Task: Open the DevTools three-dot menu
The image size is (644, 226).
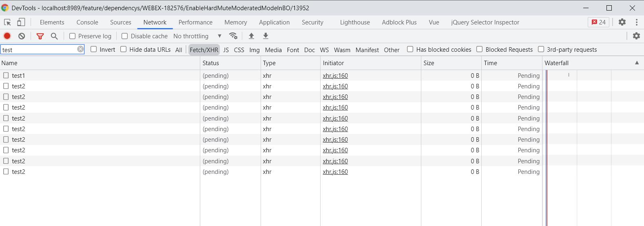Action: point(636,22)
